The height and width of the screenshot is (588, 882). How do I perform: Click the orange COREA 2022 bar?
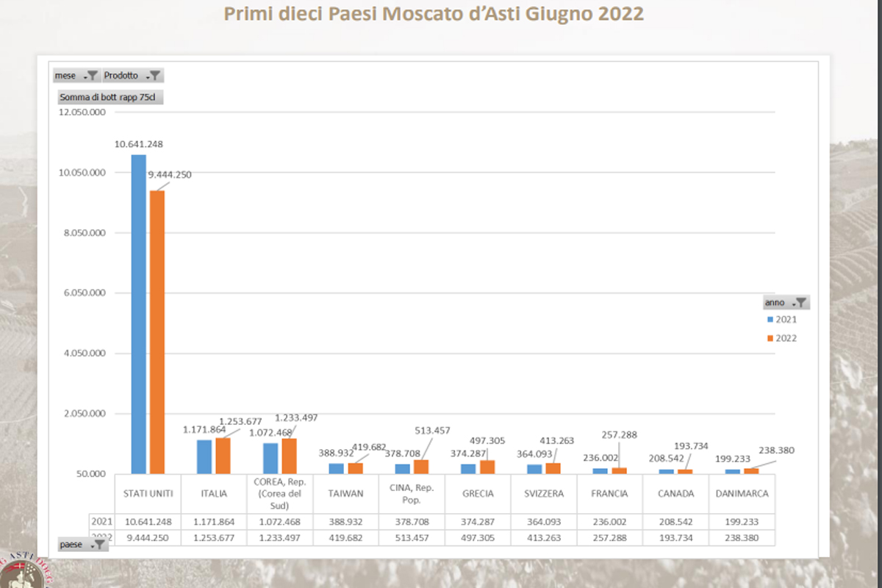pyautogui.click(x=289, y=456)
